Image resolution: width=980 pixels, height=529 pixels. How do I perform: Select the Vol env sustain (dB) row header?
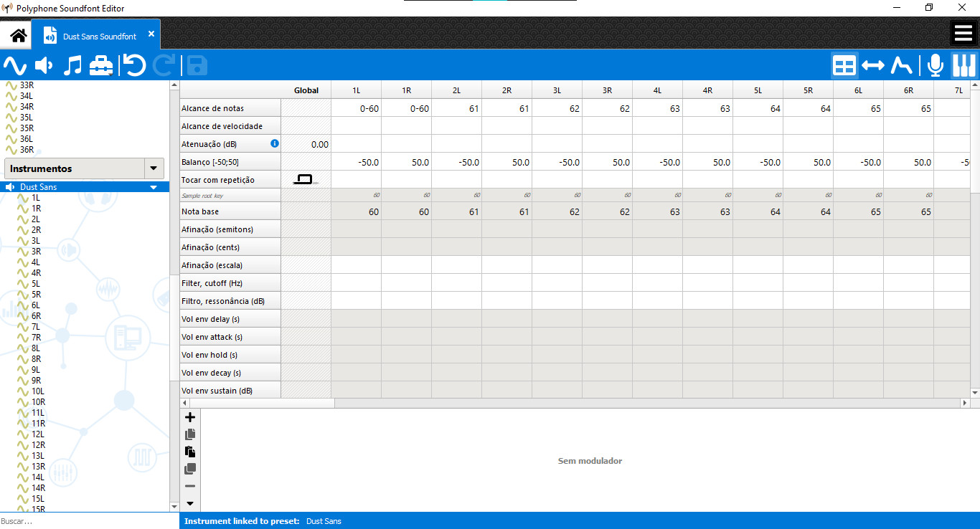[x=230, y=391]
